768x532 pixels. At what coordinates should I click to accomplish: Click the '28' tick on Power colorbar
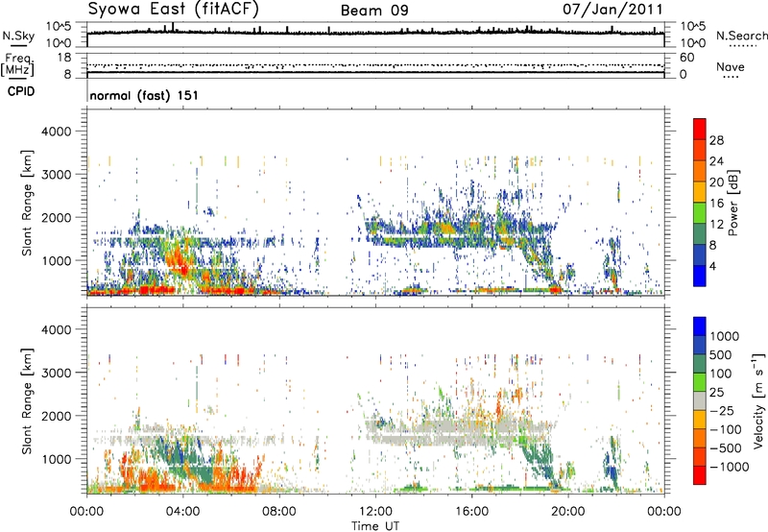[x=716, y=140]
